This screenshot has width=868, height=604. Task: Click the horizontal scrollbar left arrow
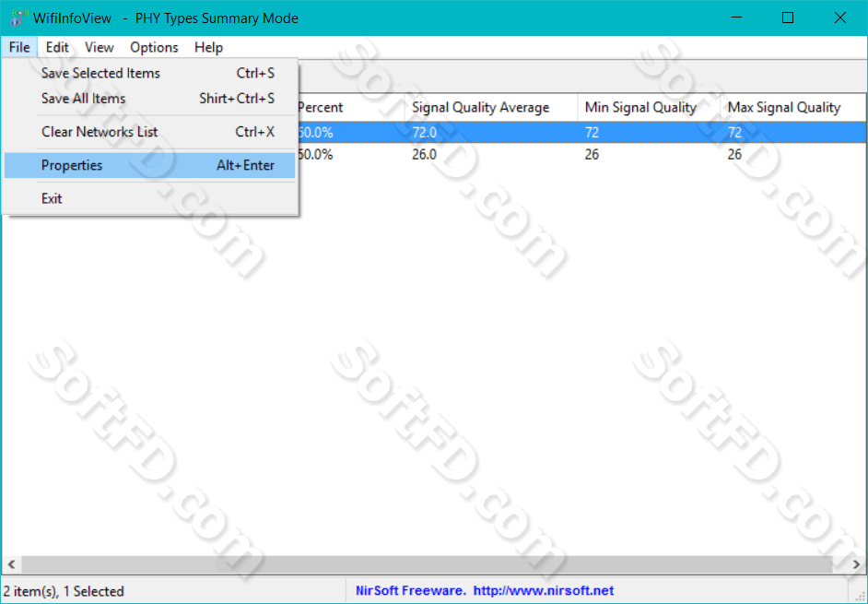(11, 564)
